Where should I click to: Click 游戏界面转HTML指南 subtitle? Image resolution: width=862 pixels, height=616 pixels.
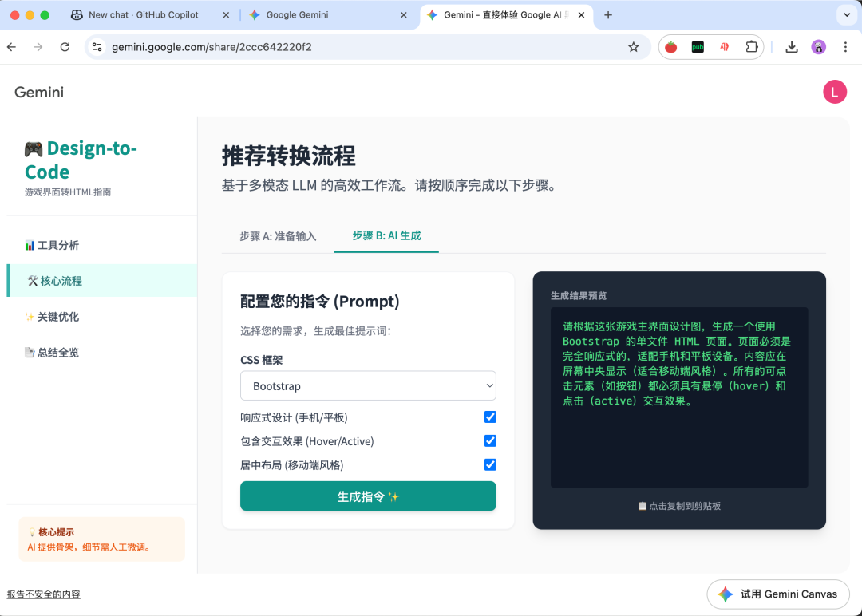(x=68, y=192)
